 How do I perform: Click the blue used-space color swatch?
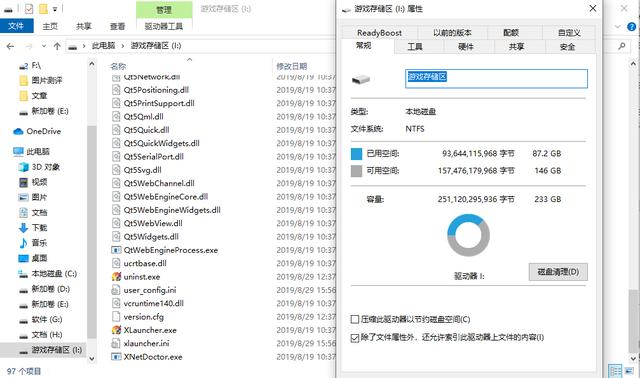(356, 153)
